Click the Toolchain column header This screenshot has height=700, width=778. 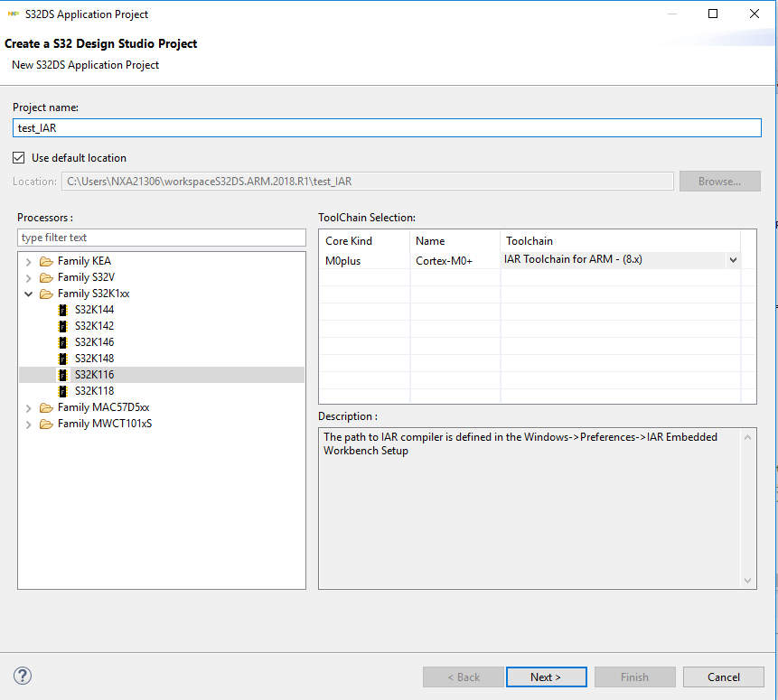point(620,241)
